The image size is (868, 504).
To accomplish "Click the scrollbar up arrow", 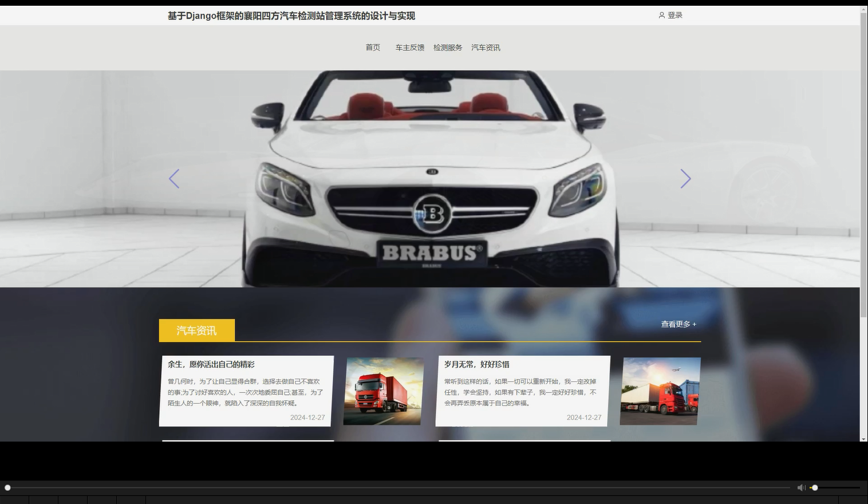I will (x=864, y=9).
